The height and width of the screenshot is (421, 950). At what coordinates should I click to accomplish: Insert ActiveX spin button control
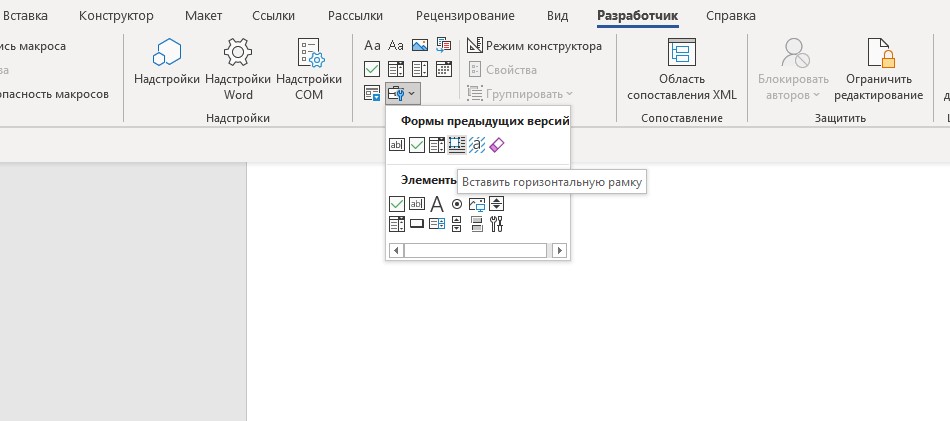point(497,204)
